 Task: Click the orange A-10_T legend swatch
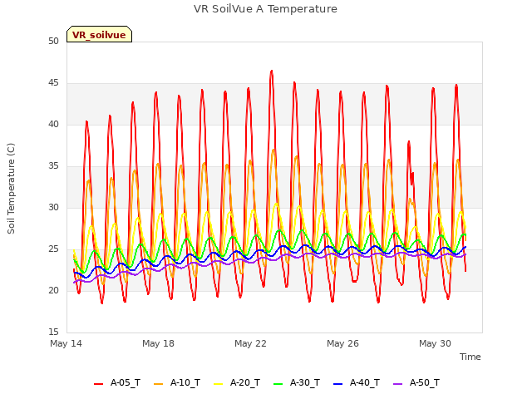(x=158, y=384)
